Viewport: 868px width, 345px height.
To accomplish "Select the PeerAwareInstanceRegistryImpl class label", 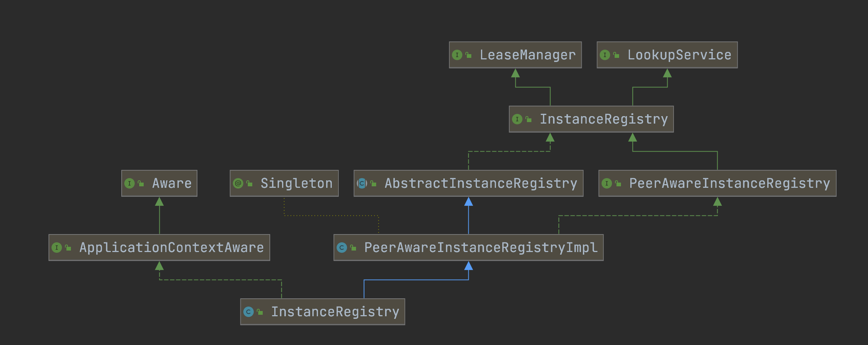I will point(481,248).
